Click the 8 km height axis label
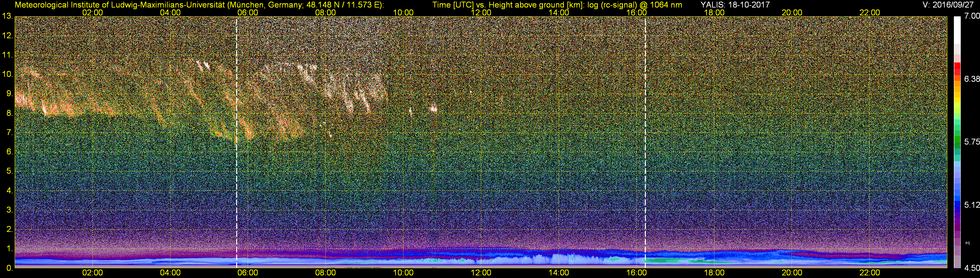The height and width of the screenshot is (278, 980). pos(9,113)
